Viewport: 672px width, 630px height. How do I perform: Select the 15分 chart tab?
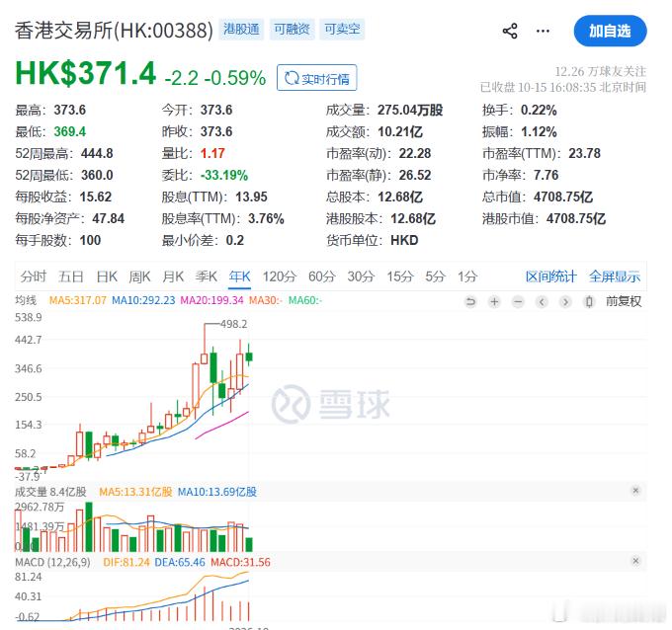tap(400, 276)
